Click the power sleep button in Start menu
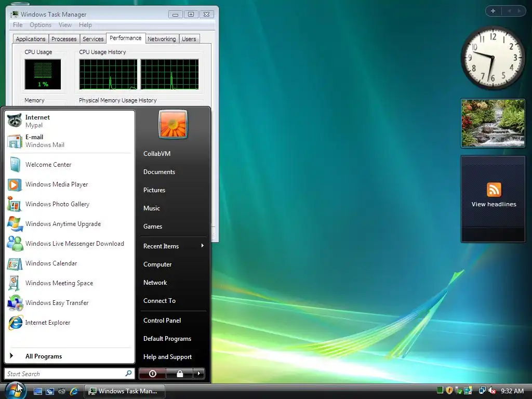 pyautogui.click(x=152, y=374)
